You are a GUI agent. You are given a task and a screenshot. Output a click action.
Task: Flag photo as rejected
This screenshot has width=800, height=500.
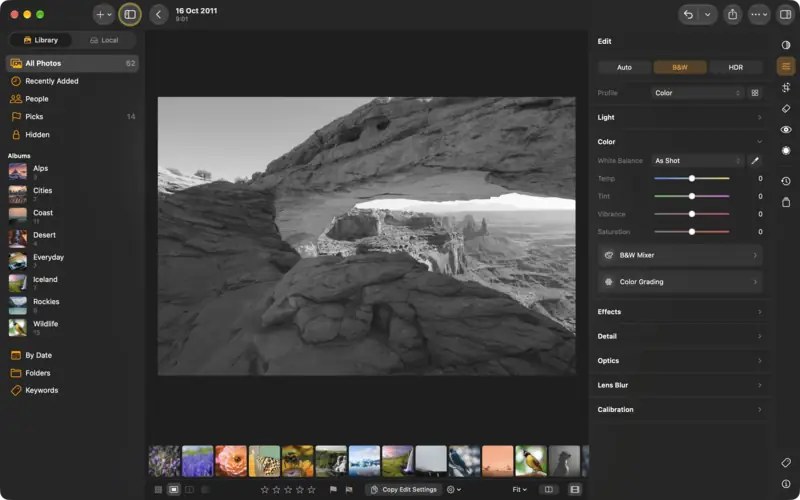349,490
